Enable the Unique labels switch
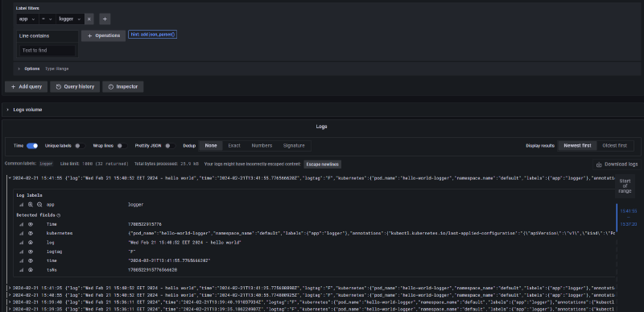Viewport: 644px width, 312px height. pos(80,145)
